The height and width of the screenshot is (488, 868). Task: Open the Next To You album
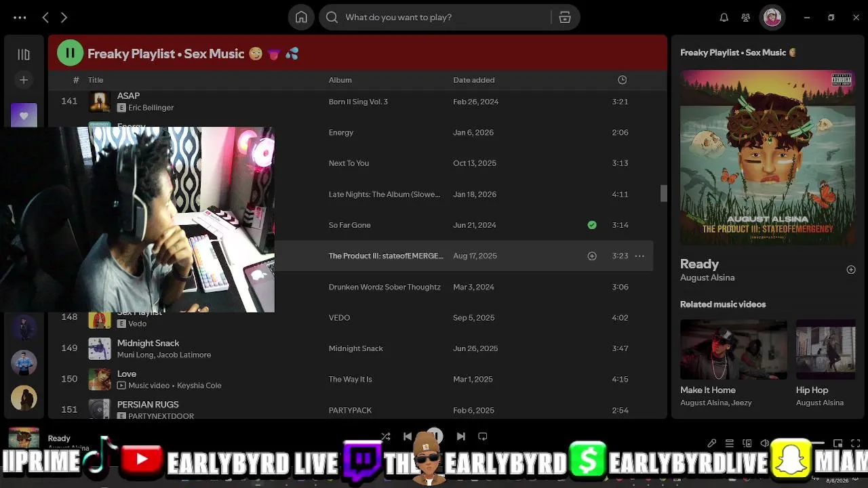[349, 163]
